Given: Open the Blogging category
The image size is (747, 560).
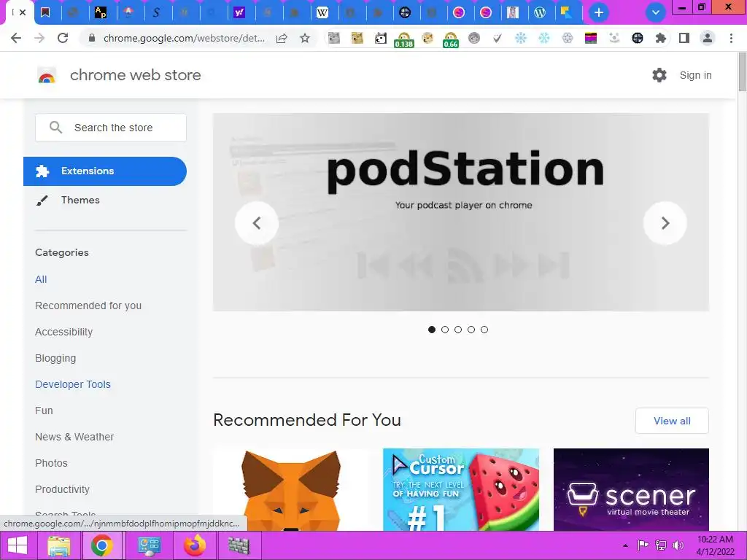Looking at the screenshot, I should [x=55, y=358].
